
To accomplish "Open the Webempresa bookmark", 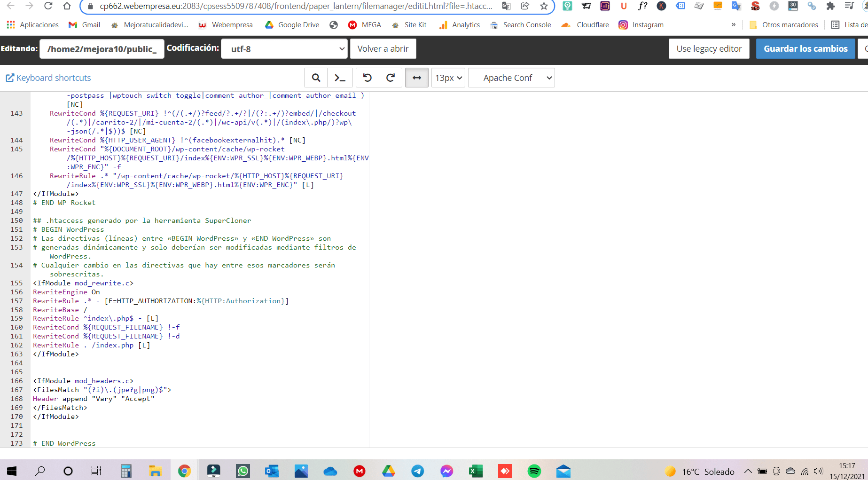I will [226, 25].
